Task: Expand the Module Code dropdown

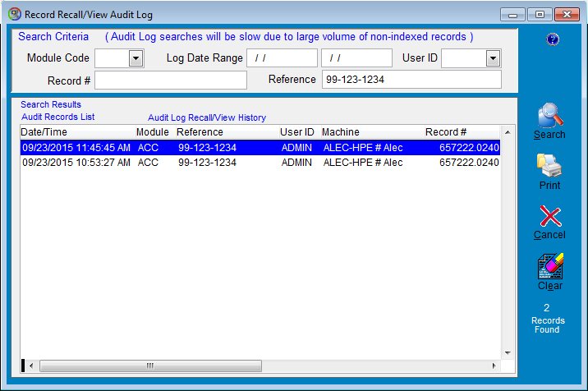Action: [136, 58]
